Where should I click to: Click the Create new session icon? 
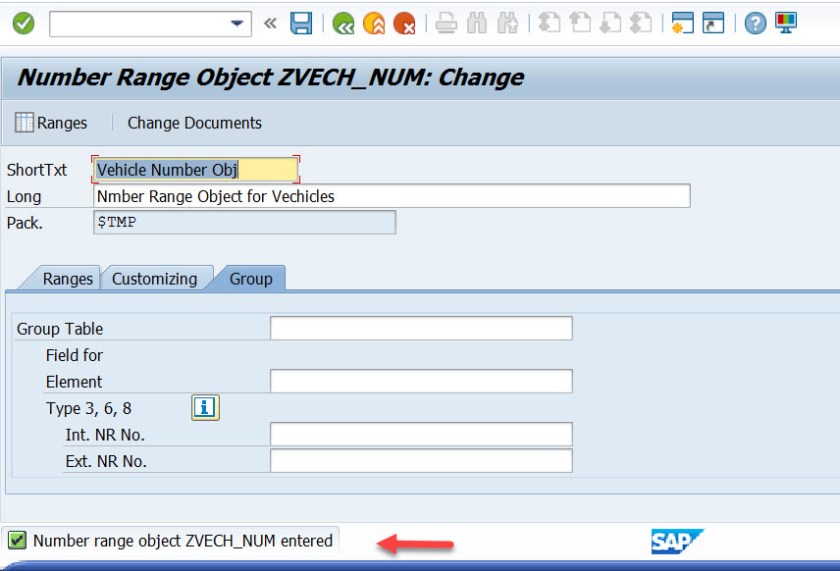[x=683, y=24]
